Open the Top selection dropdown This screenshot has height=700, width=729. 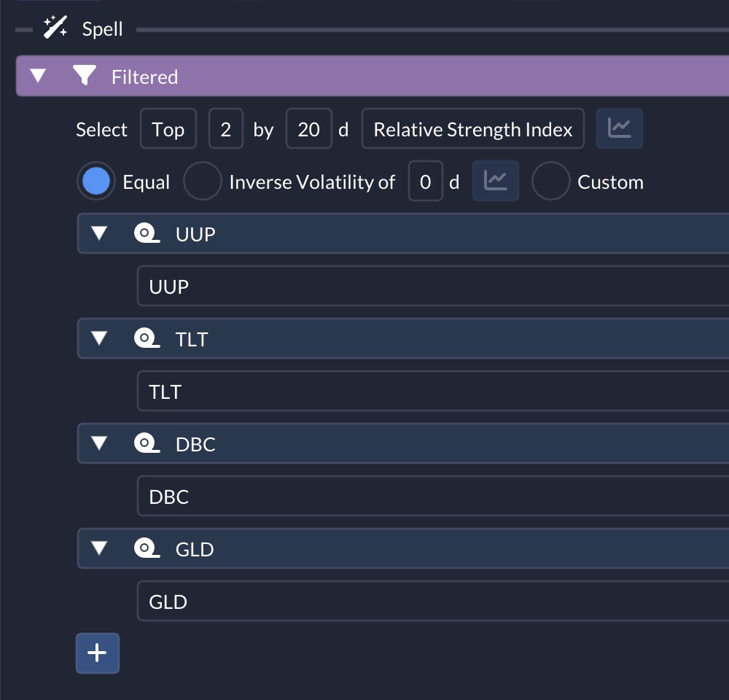coord(168,129)
